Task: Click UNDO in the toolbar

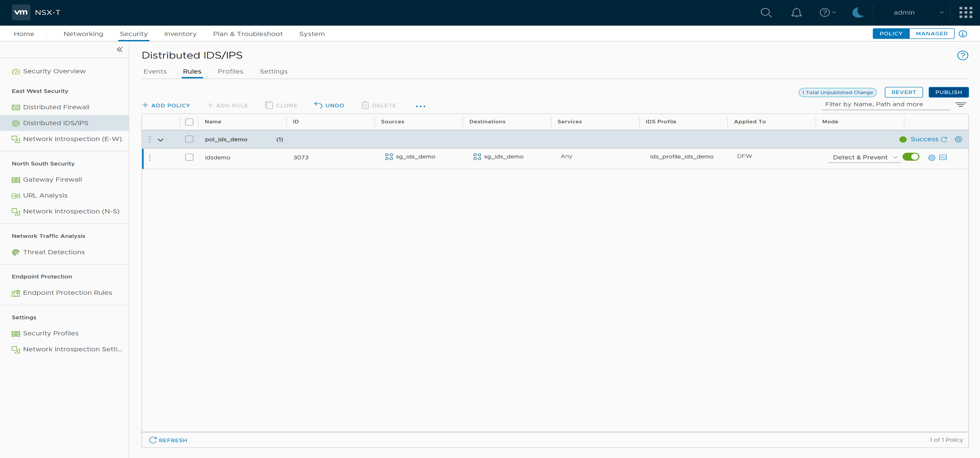Action: pos(330,106)
